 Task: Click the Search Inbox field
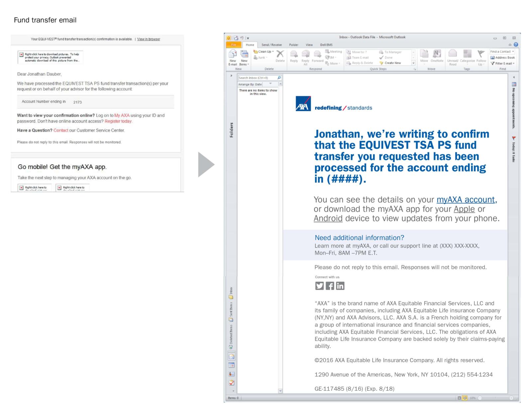coord(257,78)
